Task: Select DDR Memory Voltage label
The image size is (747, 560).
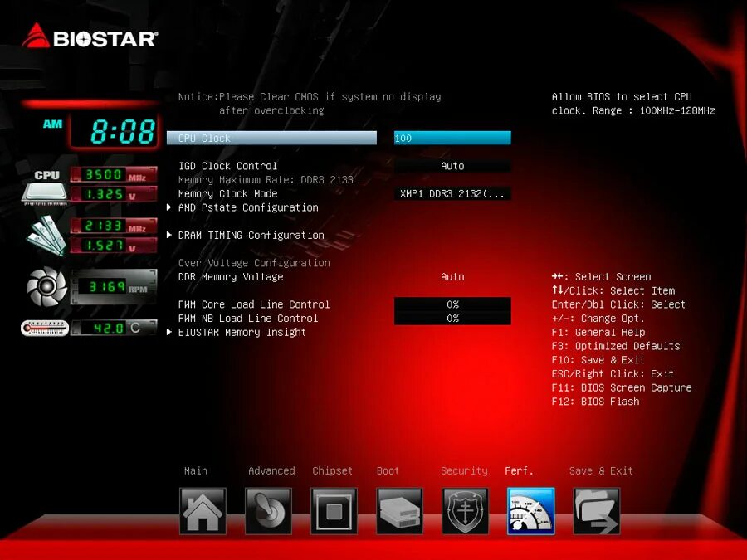Action: pyautogui.click(x=231, y=276)
